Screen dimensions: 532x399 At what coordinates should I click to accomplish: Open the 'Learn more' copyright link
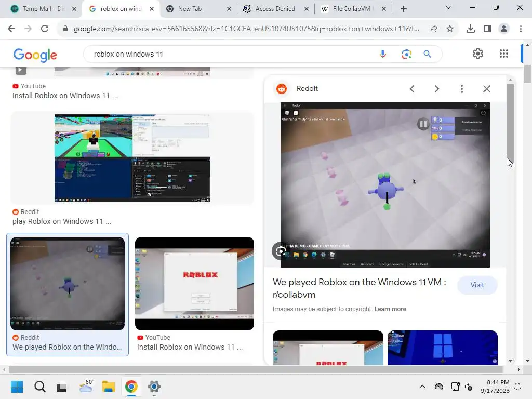(x=390, y=309)
